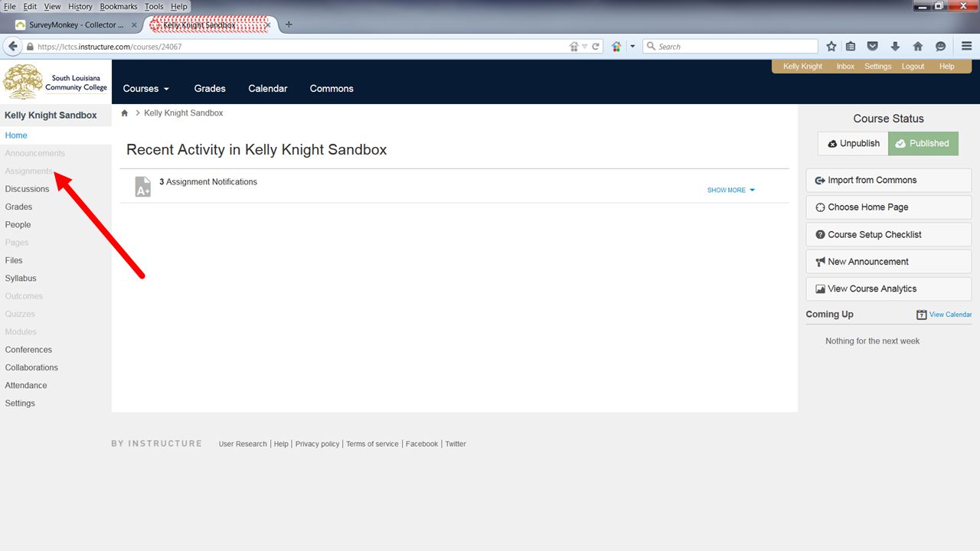
Task: Open Course Setup Checklist
Action: (888, 235)
